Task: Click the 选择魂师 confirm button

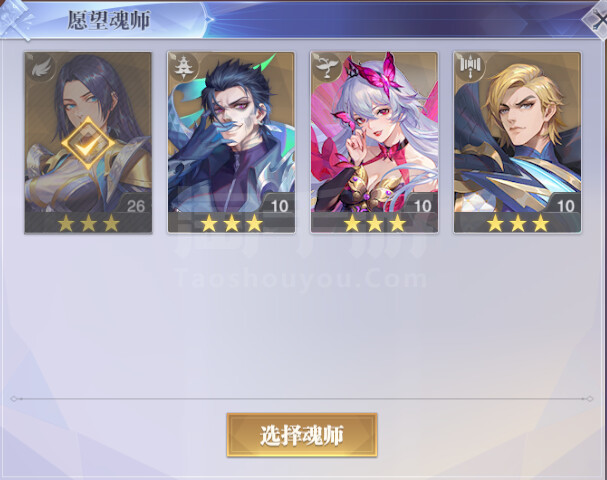Action: 302,435
